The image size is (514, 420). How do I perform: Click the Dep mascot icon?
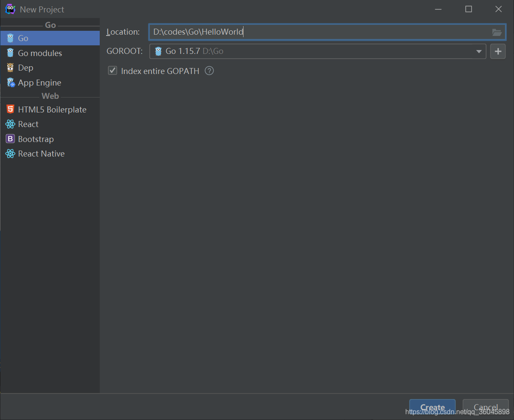click(x=10, y=68)
